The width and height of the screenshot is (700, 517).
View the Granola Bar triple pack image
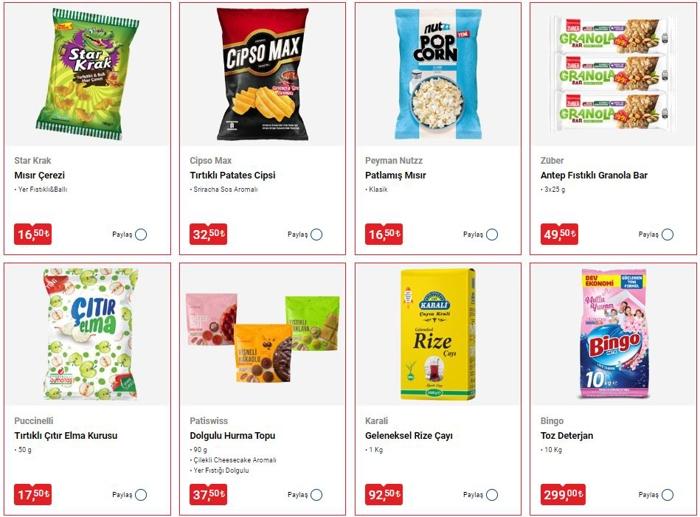(613, 74)
